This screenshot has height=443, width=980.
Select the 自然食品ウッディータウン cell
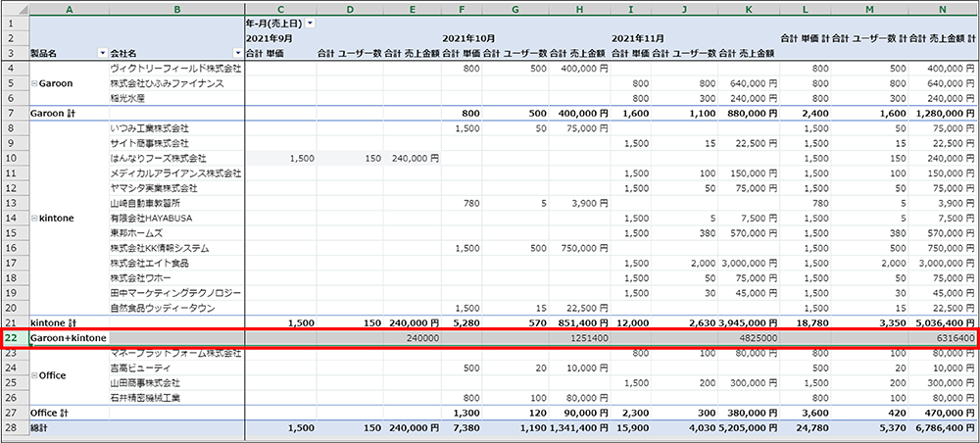tap(176, 308)
